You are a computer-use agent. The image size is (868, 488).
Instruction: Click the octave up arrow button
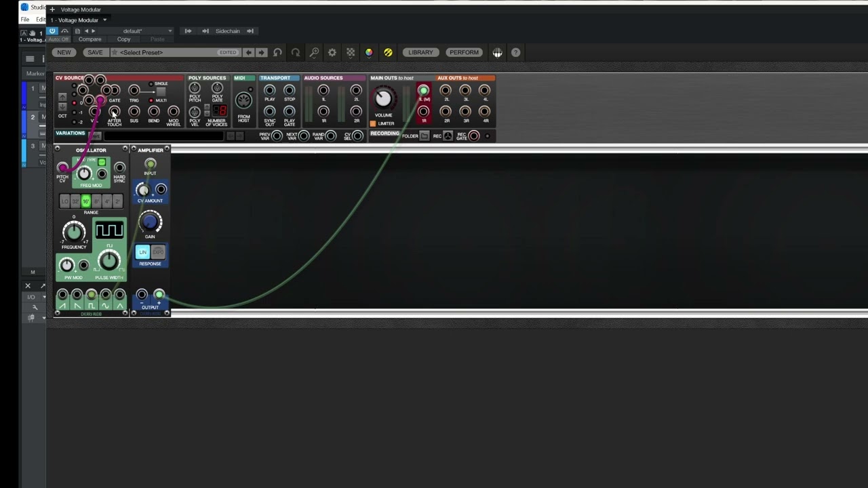[62, 97]
